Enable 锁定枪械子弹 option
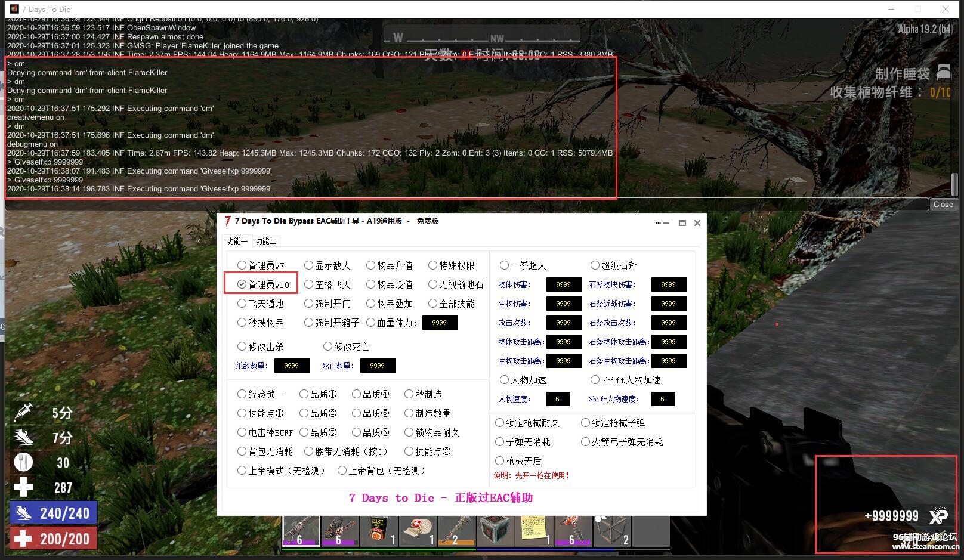The height and width of the screenshot is (560, 964). 585,423
